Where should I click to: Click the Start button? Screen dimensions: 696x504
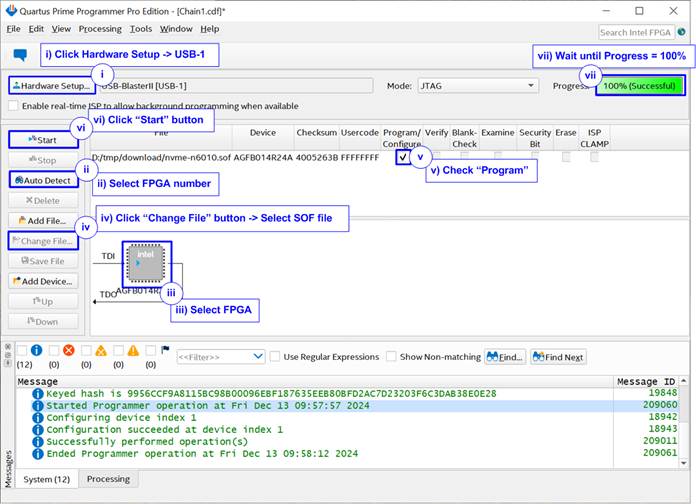tap(43, 140)
